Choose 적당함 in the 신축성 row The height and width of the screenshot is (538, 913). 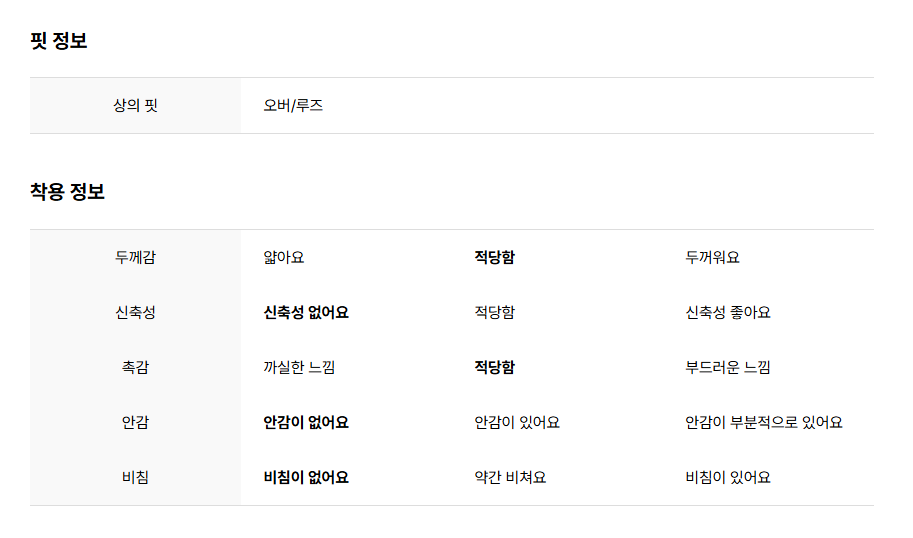tap(494, 313)
